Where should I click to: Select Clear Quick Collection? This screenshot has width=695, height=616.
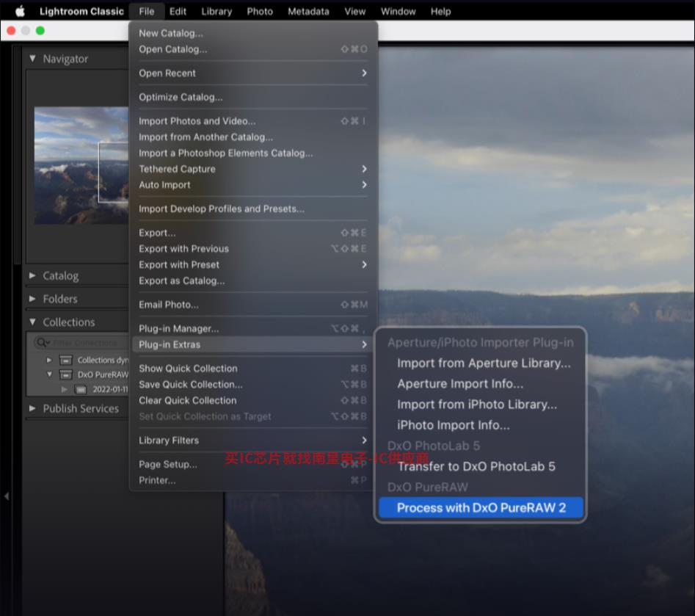tap(253, 400)
